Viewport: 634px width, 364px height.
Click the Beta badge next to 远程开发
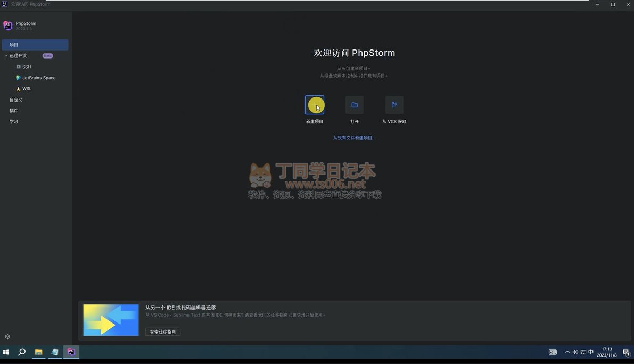(x=48, y=56)
